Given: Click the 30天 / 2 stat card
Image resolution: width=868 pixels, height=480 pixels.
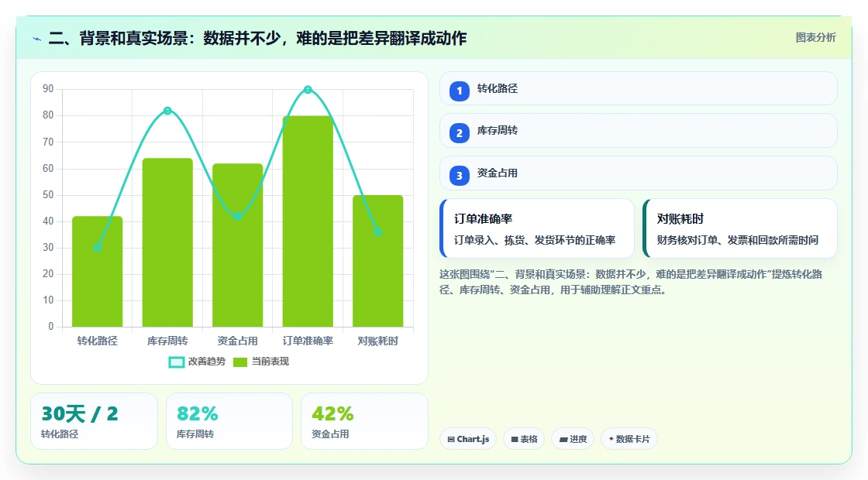Looking at the screenshot, I should click(x=94, y=421).
